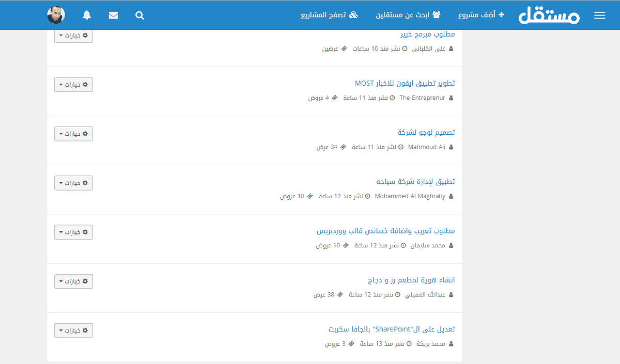Click the user icon beside علي الكلباني
Viewport: 620px width, 364px height.
pos(451,49)
